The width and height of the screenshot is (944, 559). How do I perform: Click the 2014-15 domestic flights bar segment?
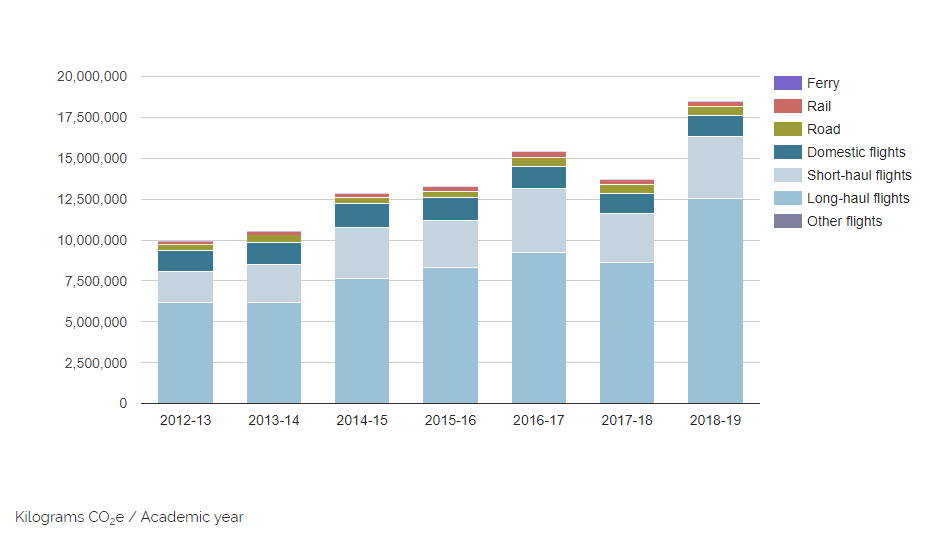coord(362,215)
